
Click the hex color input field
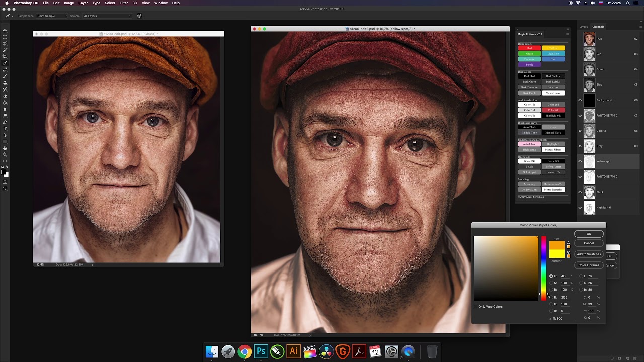(x=562, y=318)
